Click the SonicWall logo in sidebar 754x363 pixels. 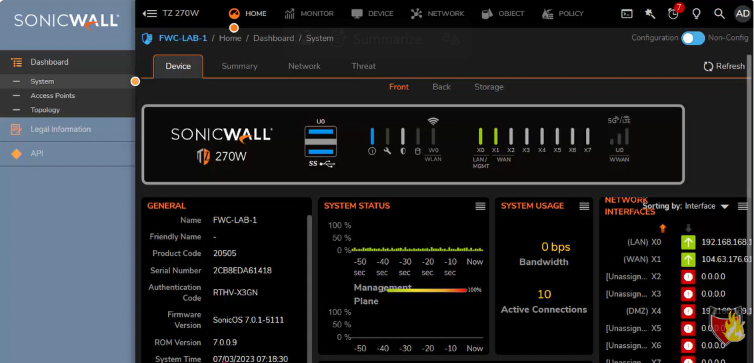tap(66, 22)
